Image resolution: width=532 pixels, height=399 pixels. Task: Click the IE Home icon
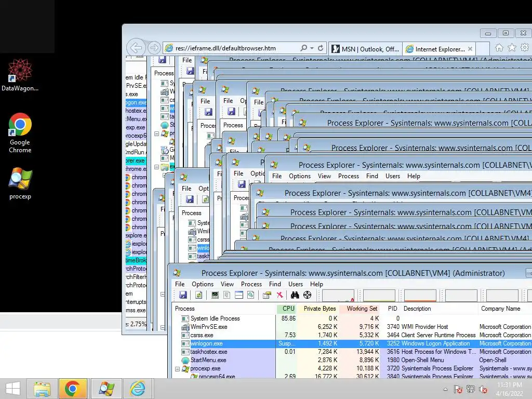[x=499, y=47]
